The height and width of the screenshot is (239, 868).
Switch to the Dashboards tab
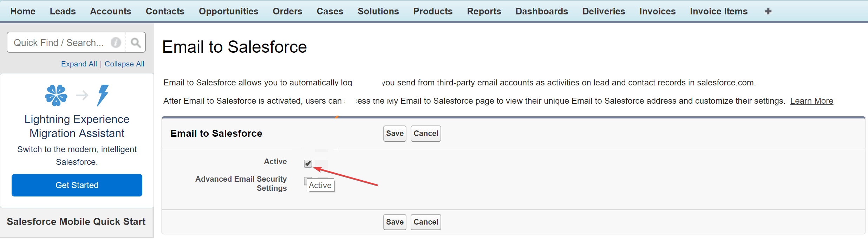tap(541, 11)
